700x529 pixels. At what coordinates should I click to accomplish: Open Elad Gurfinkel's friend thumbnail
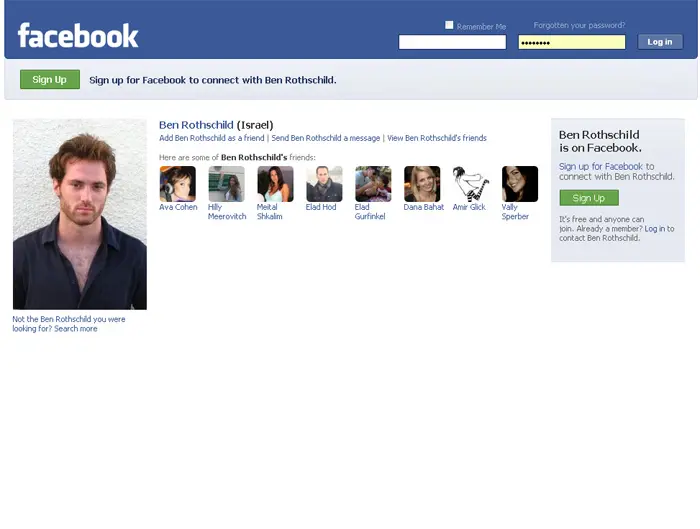(x=373, y=184)
